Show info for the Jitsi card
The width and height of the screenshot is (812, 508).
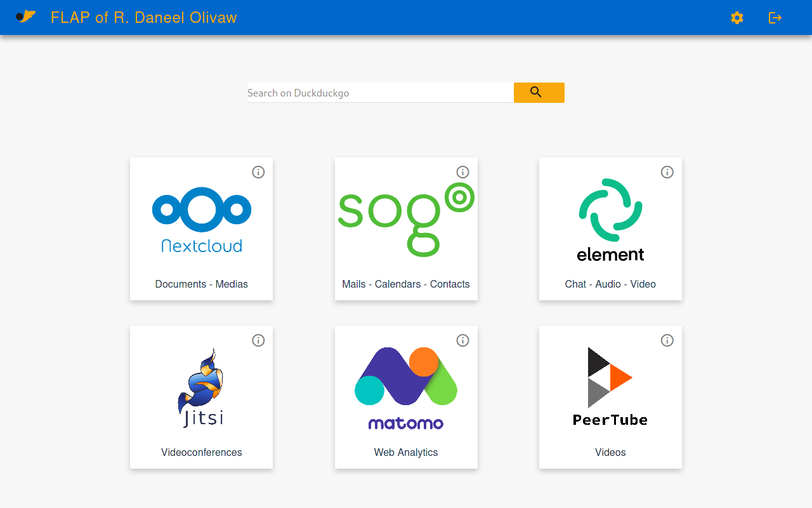coord(258,340)
